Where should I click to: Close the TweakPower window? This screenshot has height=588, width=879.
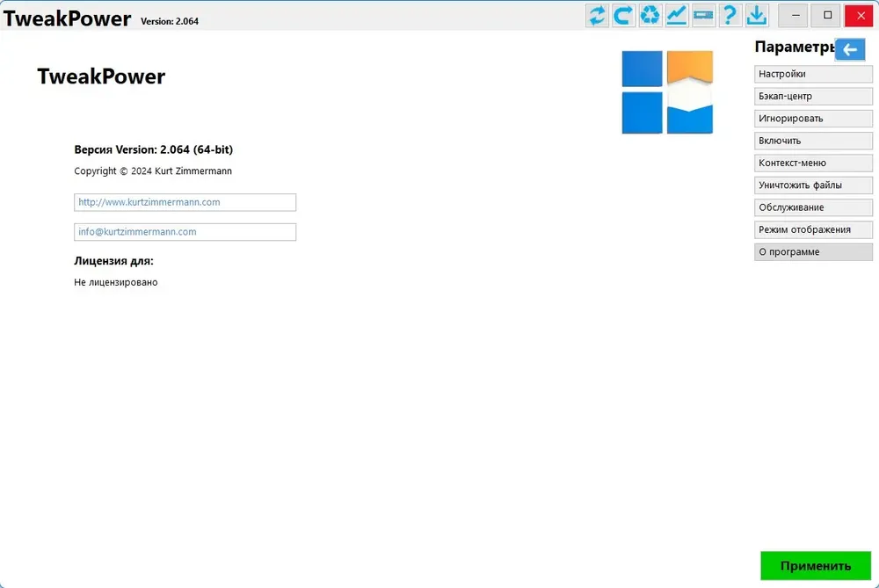(861, 16)
